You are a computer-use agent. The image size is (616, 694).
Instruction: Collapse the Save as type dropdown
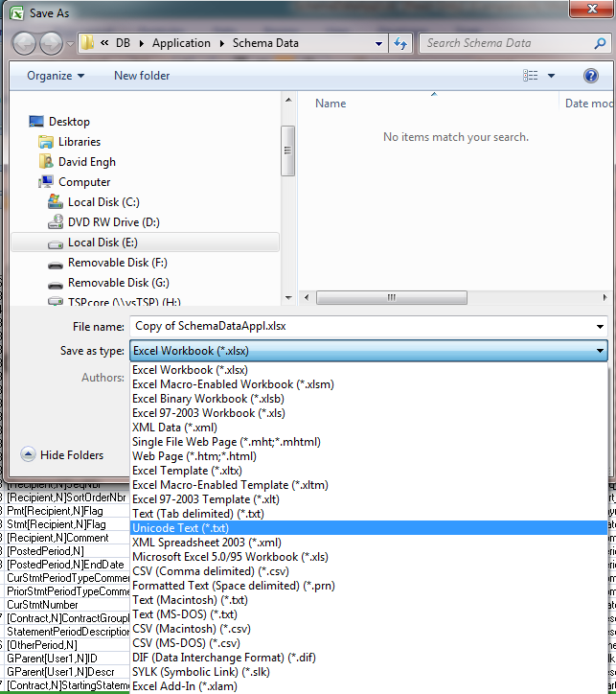tap(600, 352)
